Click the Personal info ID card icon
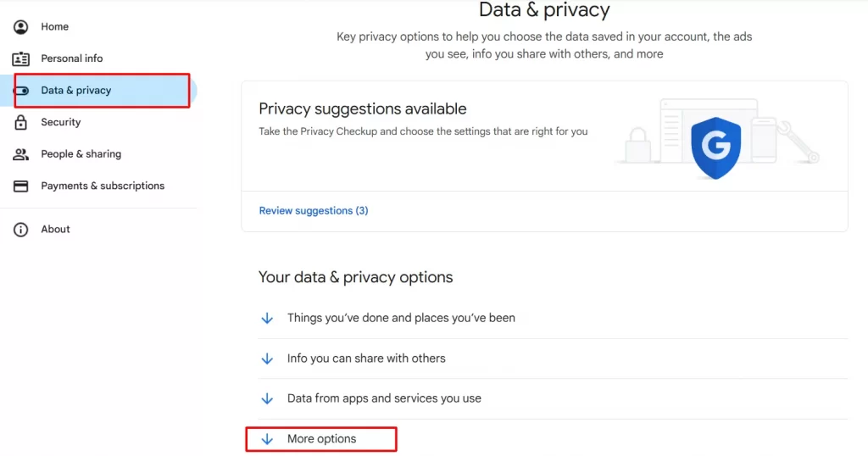The height and width of the screenshot is (456, 868). [x=20, y=58]
